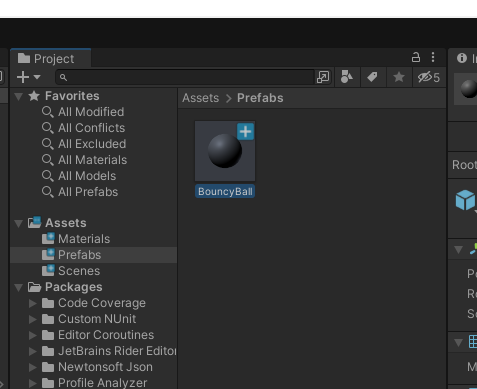Collapse the Favorites section
Image resolution: width=477 pixels, height=389 pixels.
19,97
